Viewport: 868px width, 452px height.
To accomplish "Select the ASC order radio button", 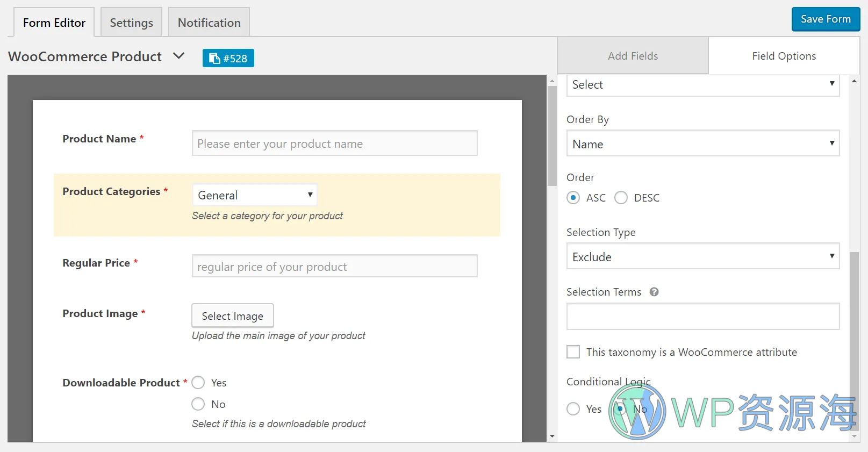I will pyautogui.click(x=573, y=198).
